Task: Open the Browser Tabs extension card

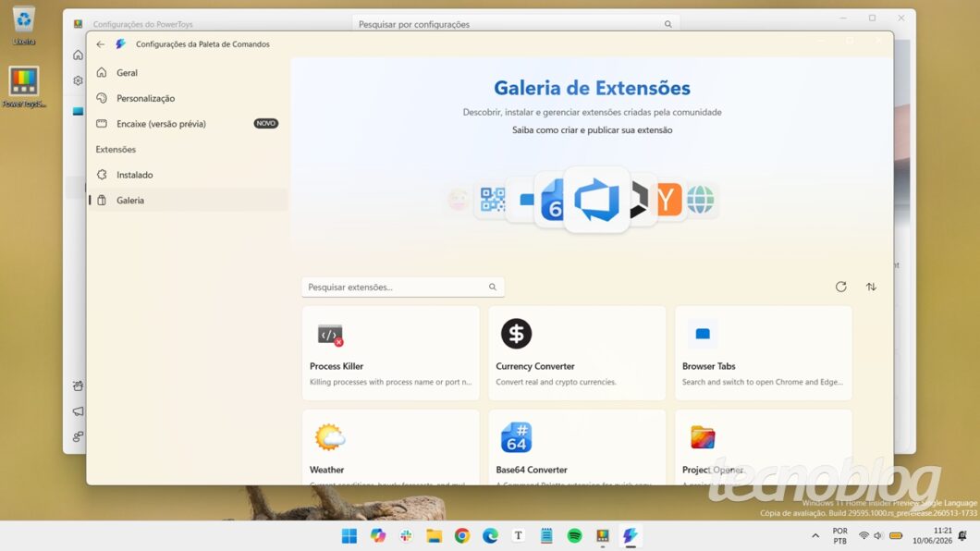Action: click(x=763, y=353)
